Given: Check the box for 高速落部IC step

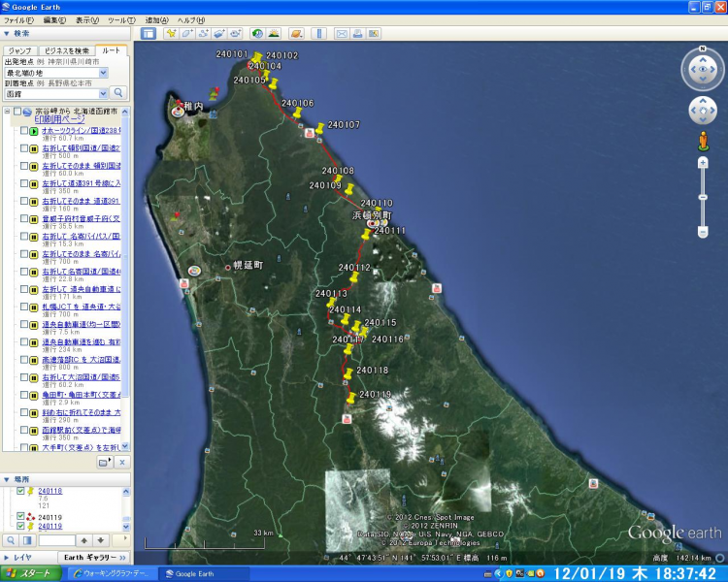Looking at the screenshot, I should click(24, 360).
